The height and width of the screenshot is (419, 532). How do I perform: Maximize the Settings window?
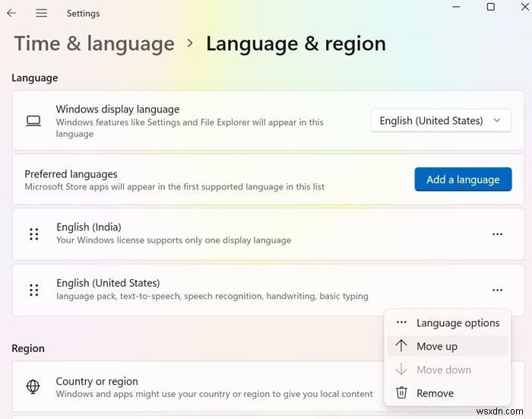point(490,8)
